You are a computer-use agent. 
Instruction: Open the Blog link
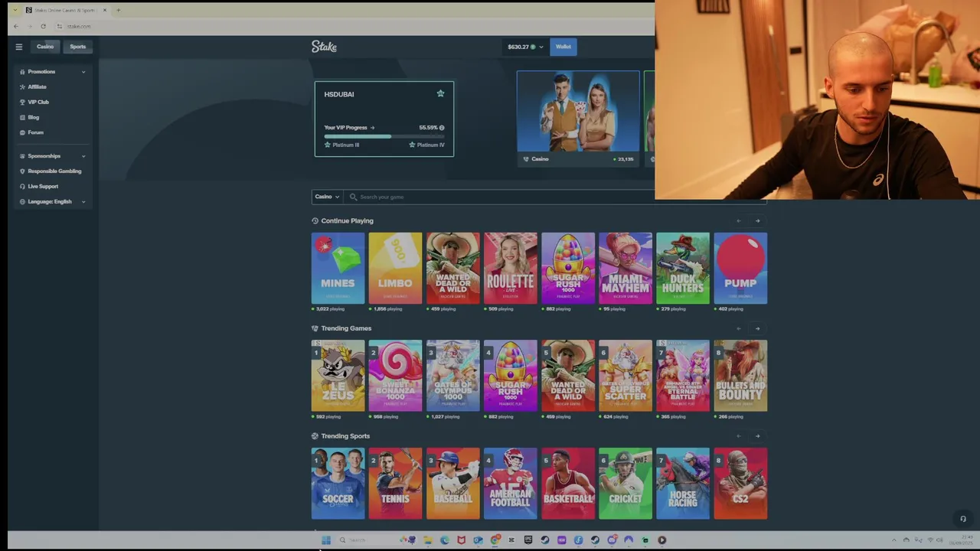click(x=34, y=117)
